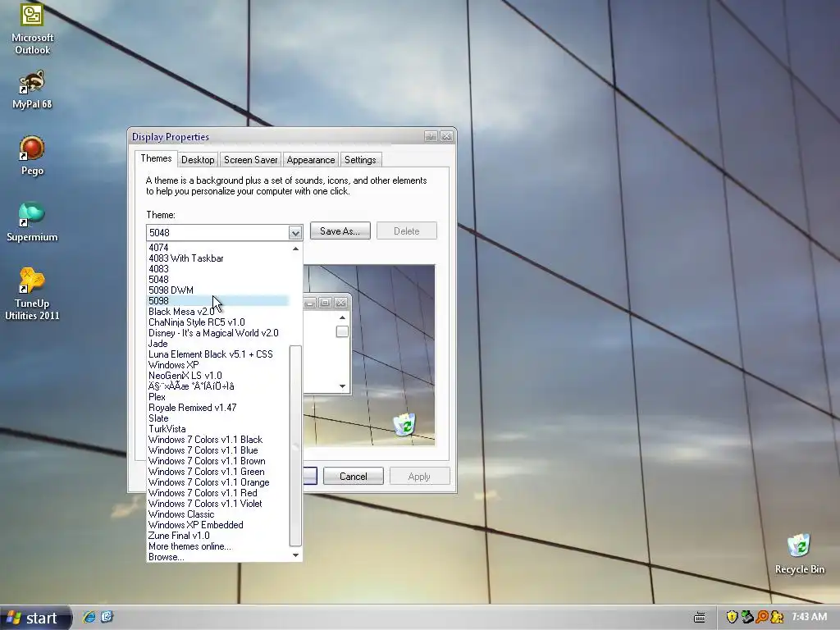Choose Windows 7 Colors v1.1 Brown
The height and width of the screenshot is (630, 840).
(x=218, y=461)
